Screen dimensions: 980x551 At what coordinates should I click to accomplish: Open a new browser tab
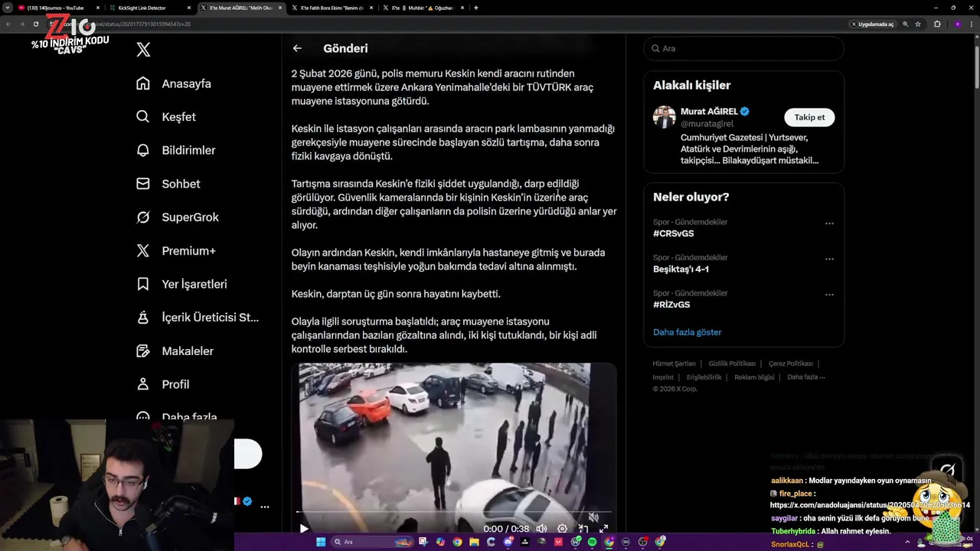pos(476,8)
